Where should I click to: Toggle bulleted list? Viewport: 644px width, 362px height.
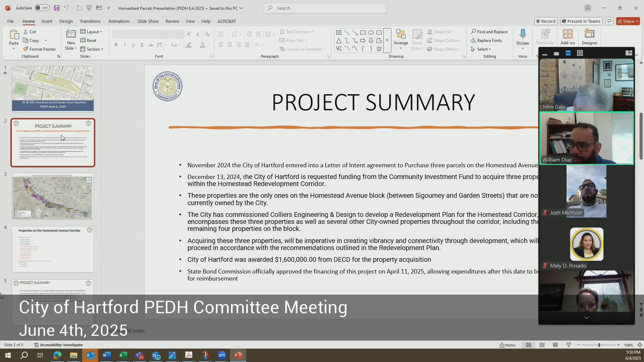tap(221, 34)
